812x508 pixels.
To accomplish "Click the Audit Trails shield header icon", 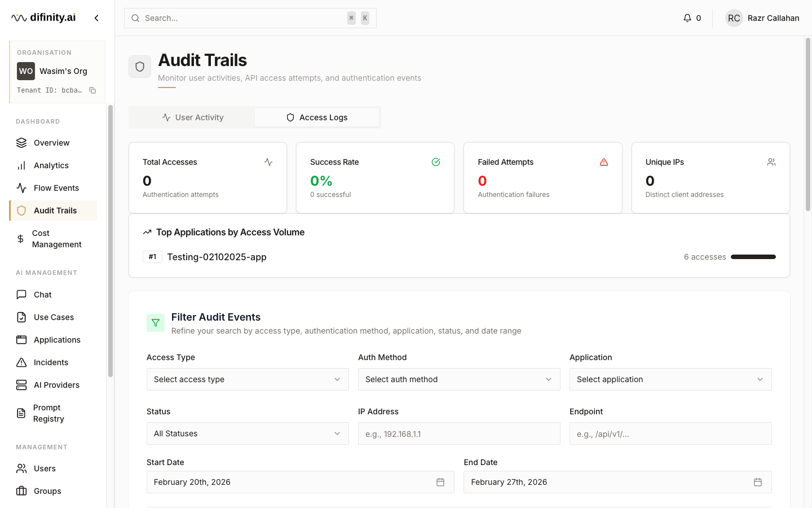I will click(140, 67).
